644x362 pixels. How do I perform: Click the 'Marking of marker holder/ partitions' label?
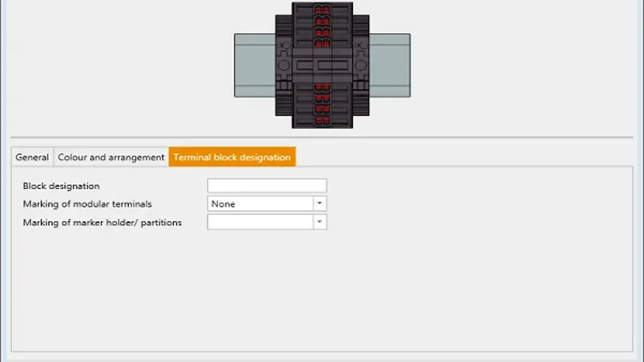point(102,223)
